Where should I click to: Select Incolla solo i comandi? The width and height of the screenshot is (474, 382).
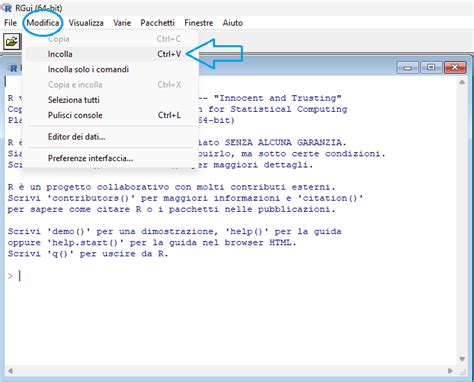click(x=110, y=69)
